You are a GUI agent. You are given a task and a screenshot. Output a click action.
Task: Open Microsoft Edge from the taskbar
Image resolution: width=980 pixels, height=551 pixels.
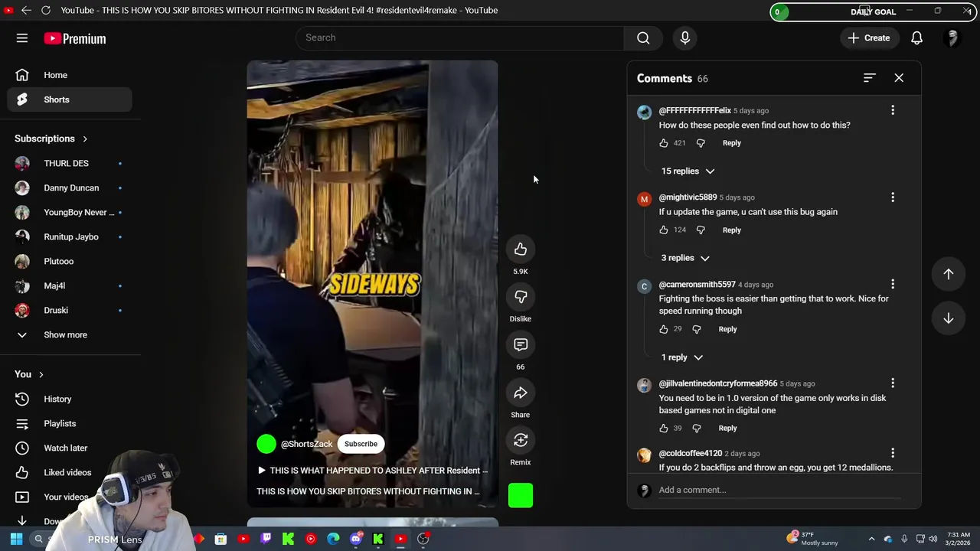pyautogui.click(x=333, y=539)
